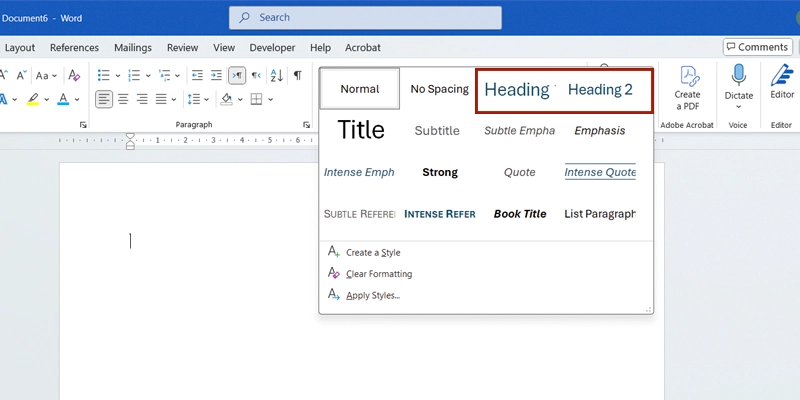Image resolution: width=800 pixels, height=400 pixels.
Task: Switch to the Developer tab
Action: coord(272,47)
